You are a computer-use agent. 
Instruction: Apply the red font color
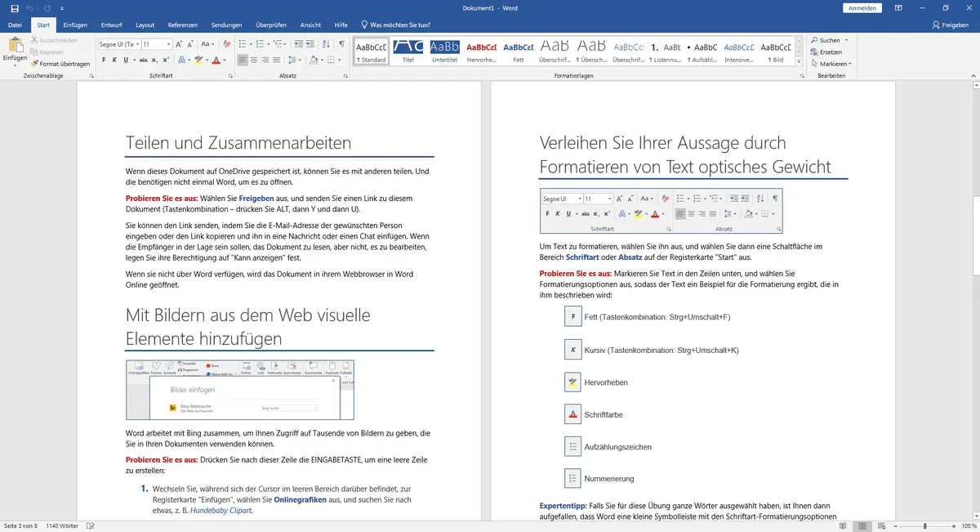click(216, 60)
